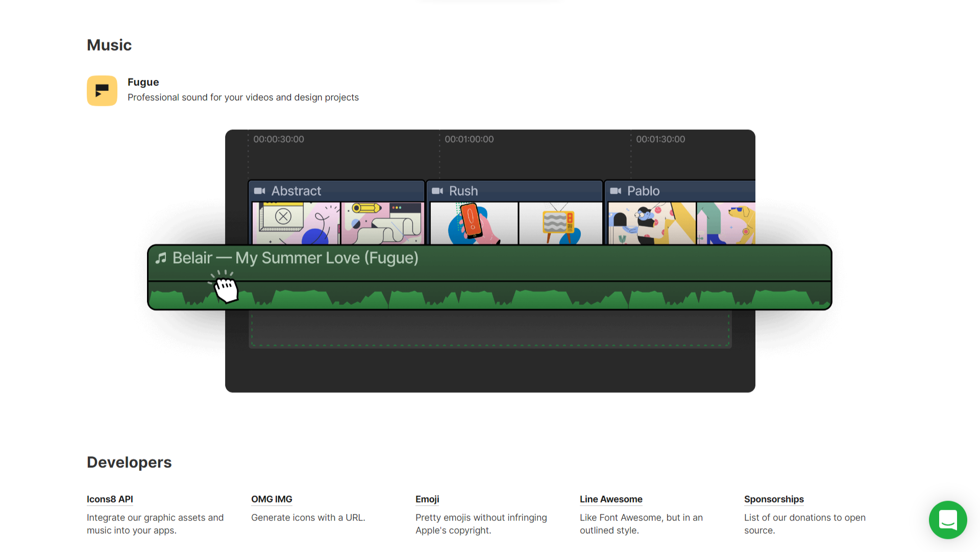The height and width of the screenshot is (552, 980).
Task: Click the yellow Fugue logo icon
Action: 102,91
